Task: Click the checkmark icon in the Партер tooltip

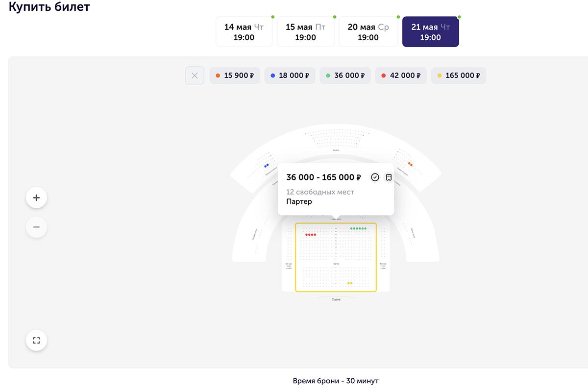Action: click(x=375, y=177)
